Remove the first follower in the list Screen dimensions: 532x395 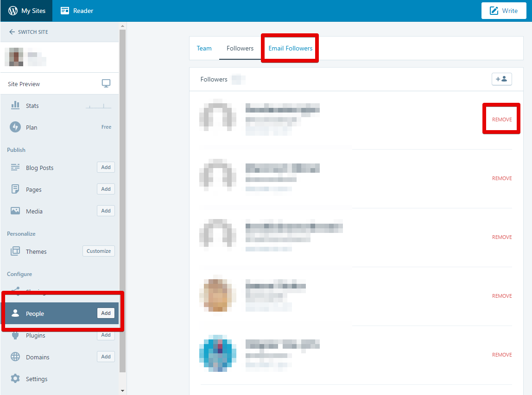point(502,119)
